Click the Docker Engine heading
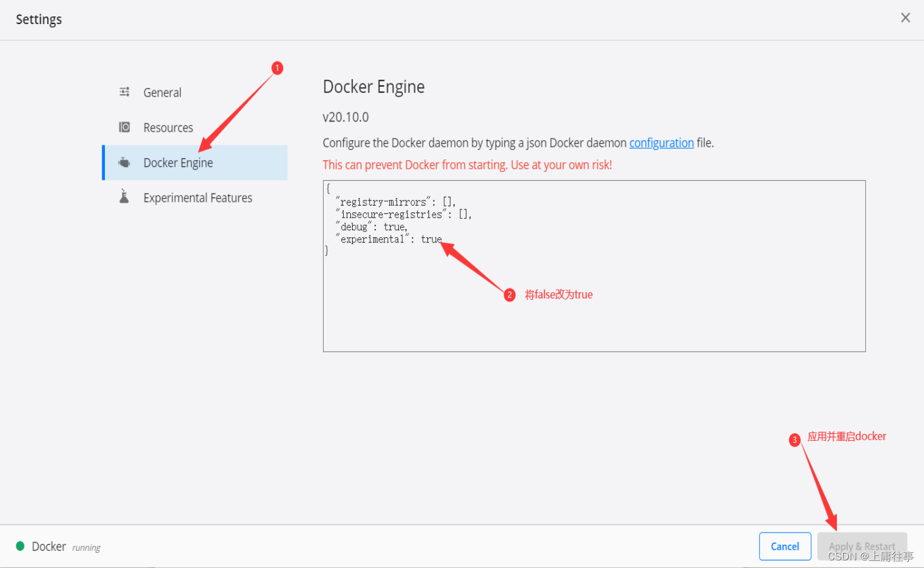Viewport: 924px width, 568px height. tap(374, 87)
